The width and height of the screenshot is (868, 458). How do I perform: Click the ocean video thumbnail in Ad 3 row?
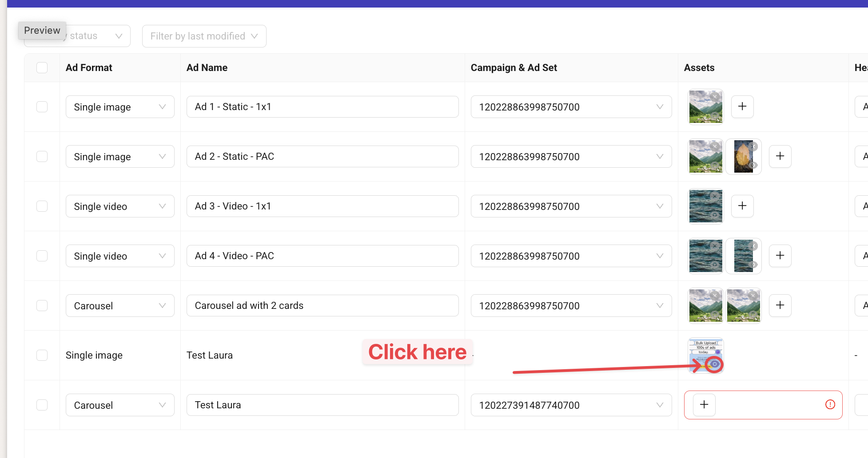coord(705,207)
